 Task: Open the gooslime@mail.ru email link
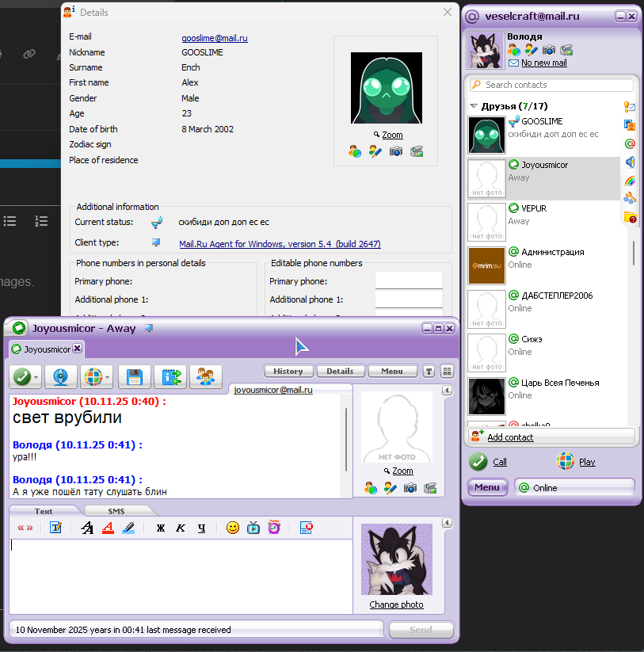tap(215, 37)
